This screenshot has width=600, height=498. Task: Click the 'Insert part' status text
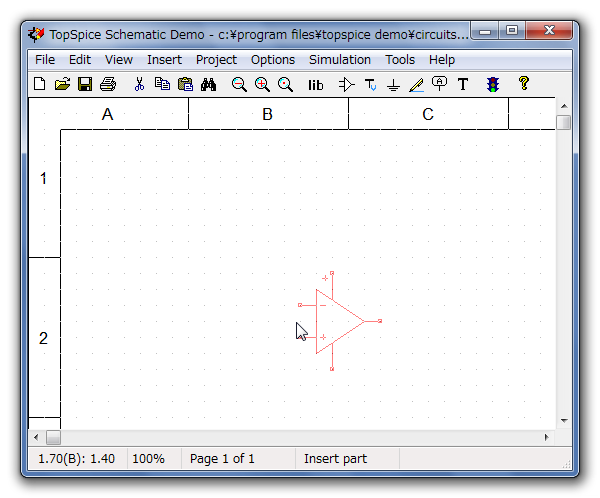335,459
